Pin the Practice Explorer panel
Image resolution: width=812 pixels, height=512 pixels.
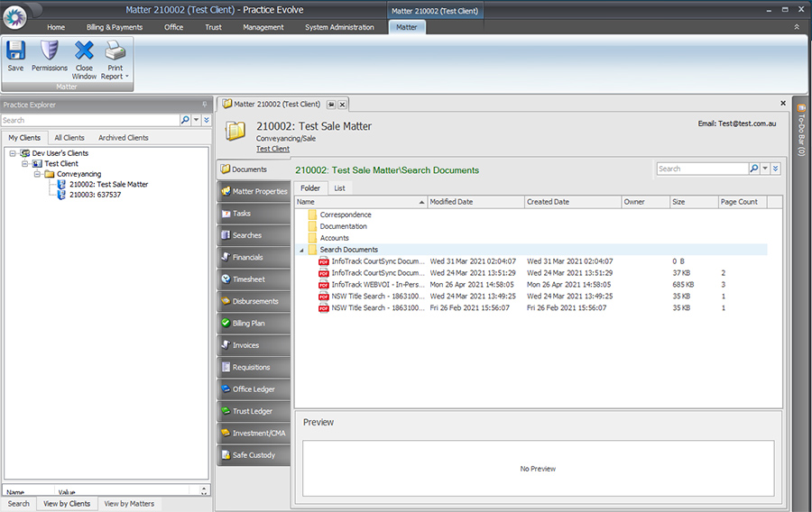click(205, 105)
